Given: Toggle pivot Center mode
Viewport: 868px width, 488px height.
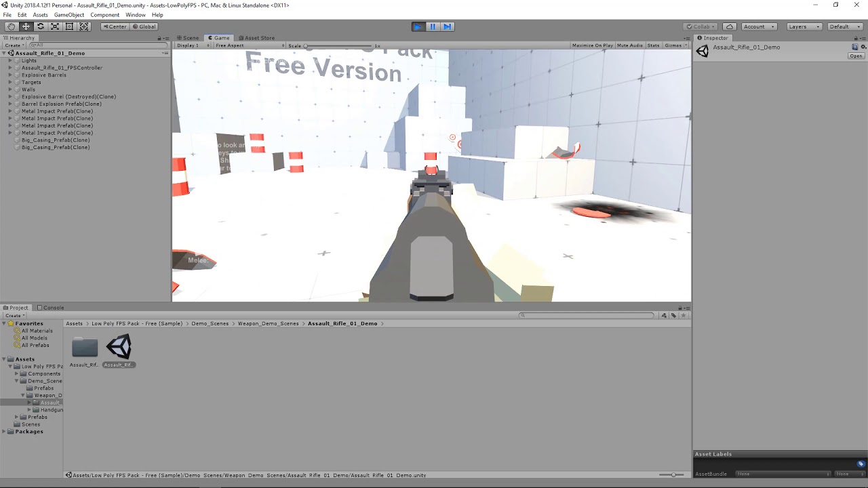Looking at the screenshot, I should [115, 26].
